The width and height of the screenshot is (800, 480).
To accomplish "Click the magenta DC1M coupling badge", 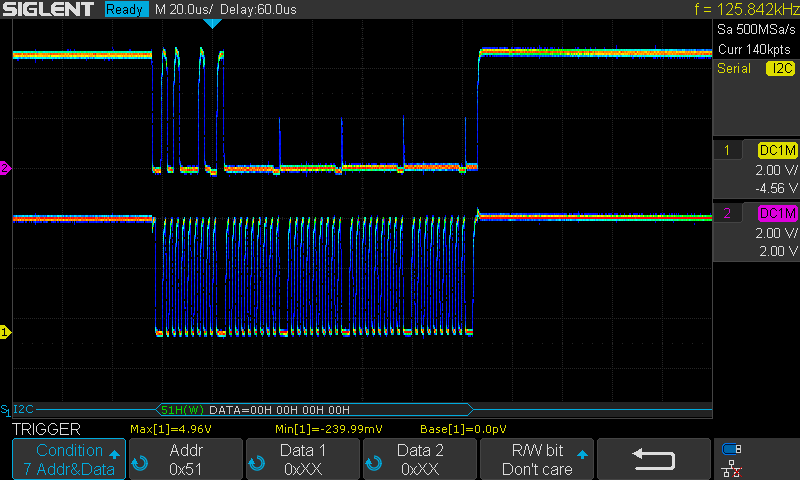I will click(778, 213).
